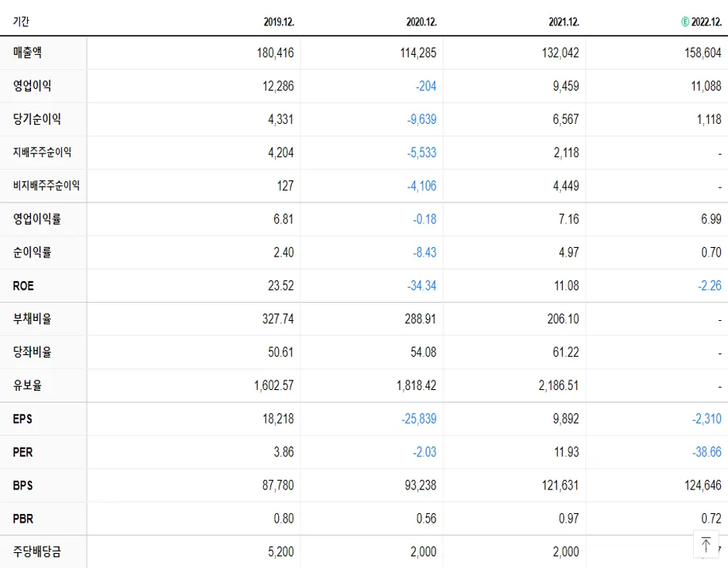Click the 영업이익률 row label
The image size is (728, 568).
tap(37, 219)
